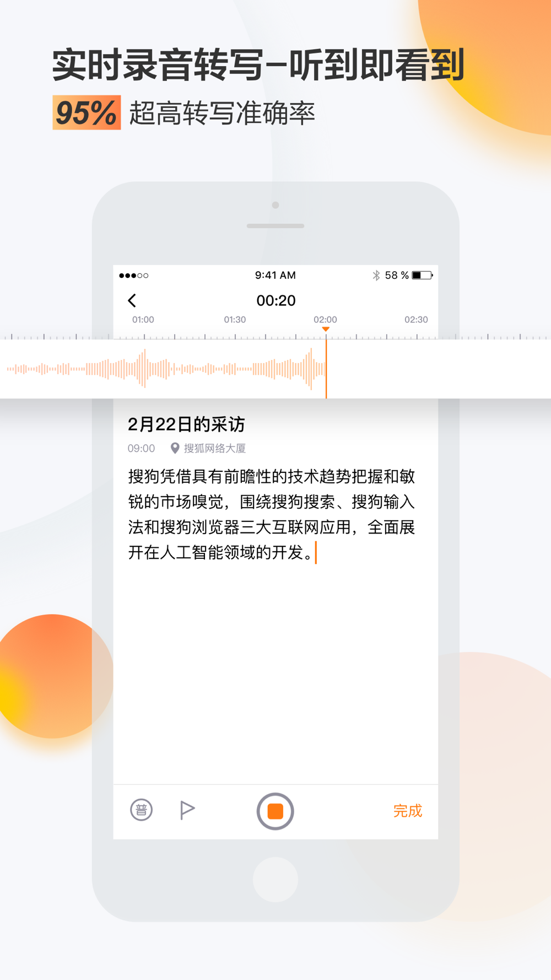The image size is (551, 980).
Task: Click the 超高转写准确率 subtitle
Action: pos(222,114)
